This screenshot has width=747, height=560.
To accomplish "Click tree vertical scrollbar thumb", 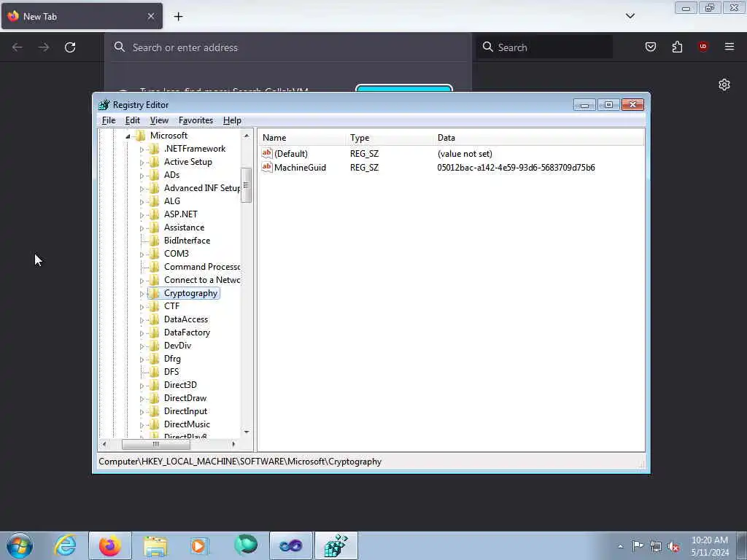I will [x=246, y=185].
